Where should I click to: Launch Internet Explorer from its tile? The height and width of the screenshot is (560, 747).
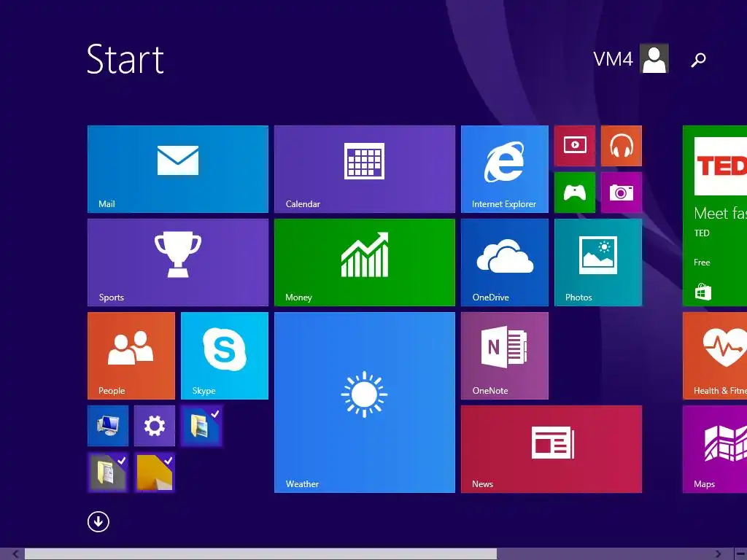point(505,169)
